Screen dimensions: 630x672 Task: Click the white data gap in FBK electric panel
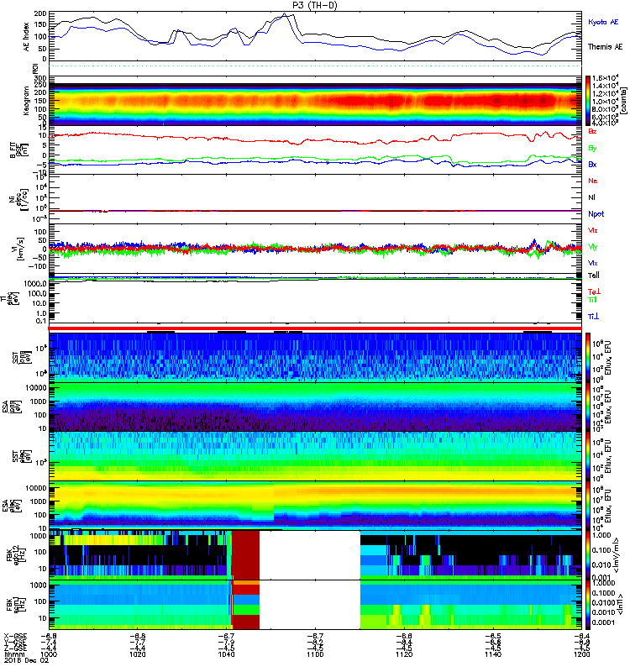tap(310, 556)
